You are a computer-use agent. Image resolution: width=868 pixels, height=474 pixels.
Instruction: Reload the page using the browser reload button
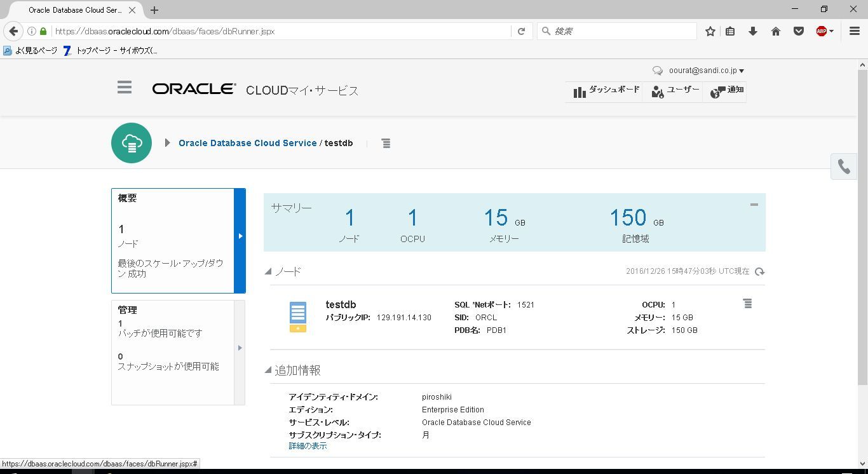pyautogui.click(x=521, y=31)
